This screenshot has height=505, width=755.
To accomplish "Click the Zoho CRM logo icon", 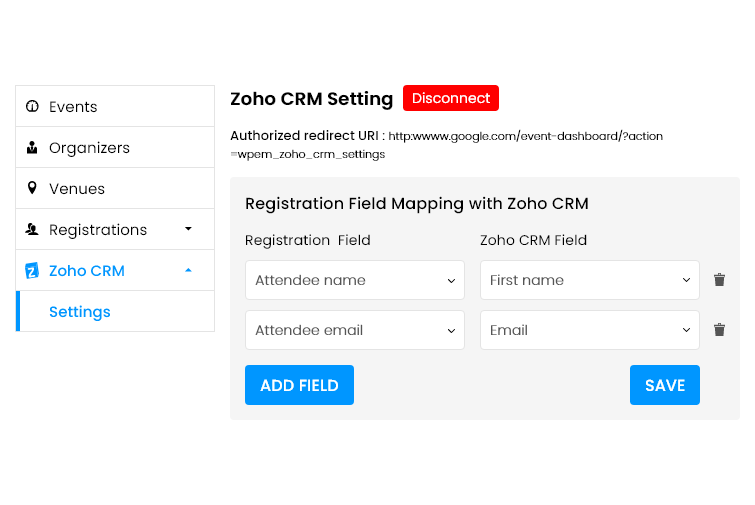I will (x=32, y=271).
